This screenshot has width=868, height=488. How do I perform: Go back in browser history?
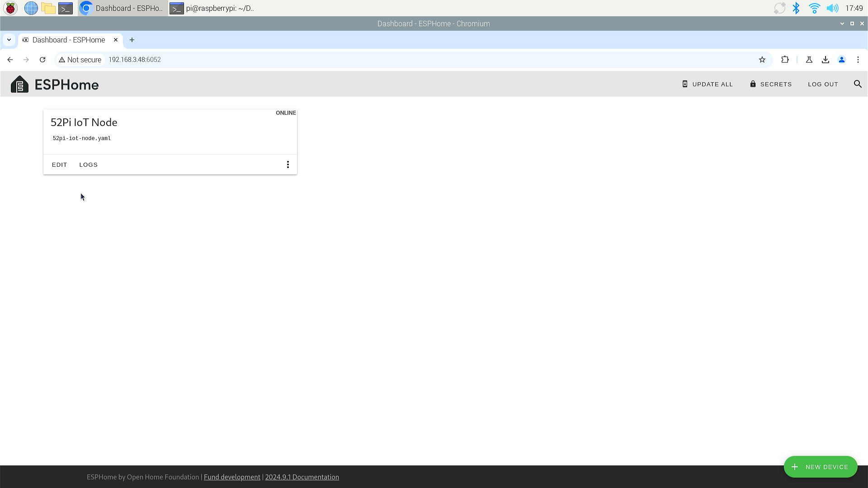[x=10, y=60]
